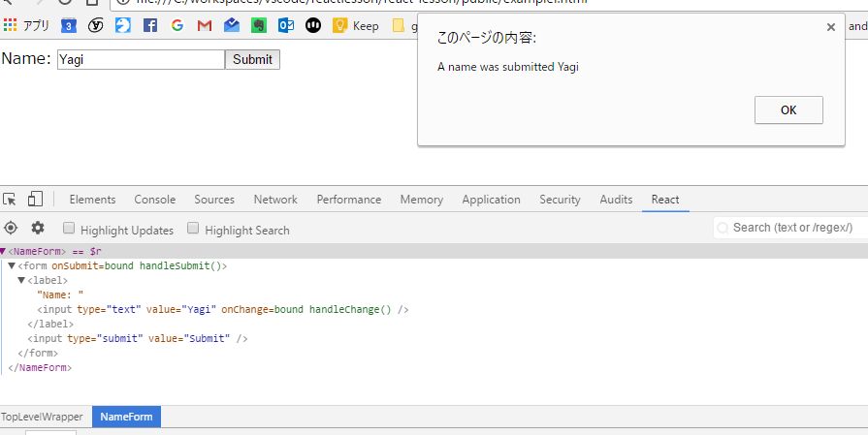Click the 'このページの内容:' dialog title

[x=487, y=38]
